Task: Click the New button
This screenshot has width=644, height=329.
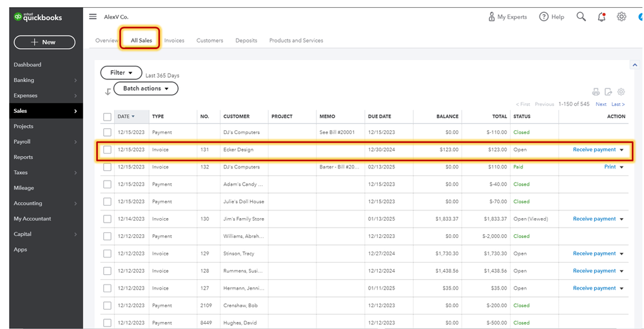Action: [x=44, y=43]
